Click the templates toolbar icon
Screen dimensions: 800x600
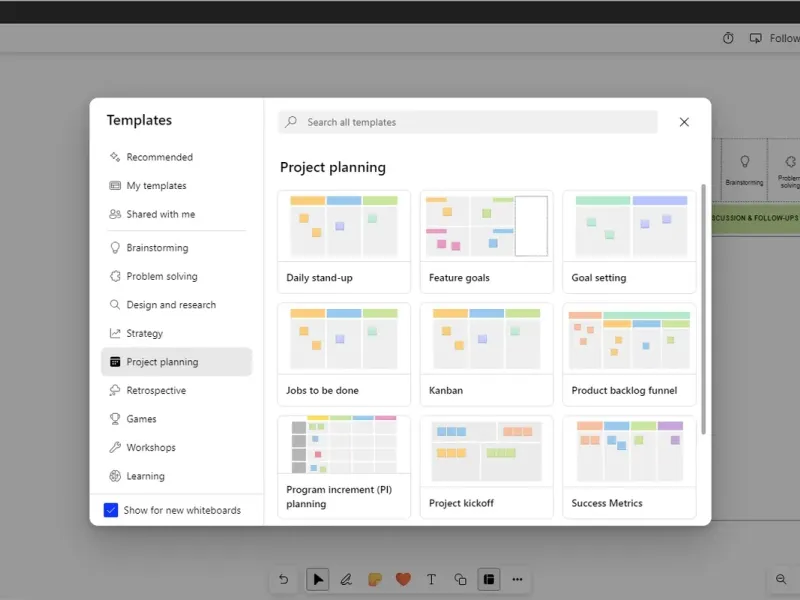pyautogui.click(x=489, y=579)
